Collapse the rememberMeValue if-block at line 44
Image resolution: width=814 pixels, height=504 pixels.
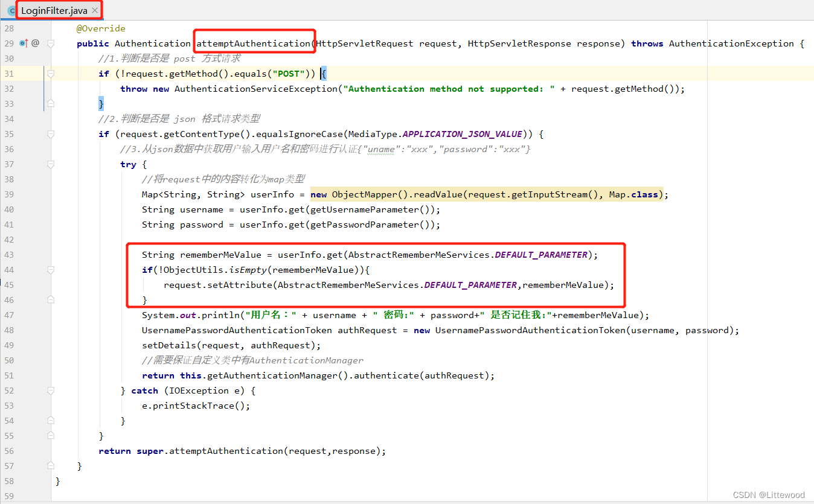(x=51, y=270)
